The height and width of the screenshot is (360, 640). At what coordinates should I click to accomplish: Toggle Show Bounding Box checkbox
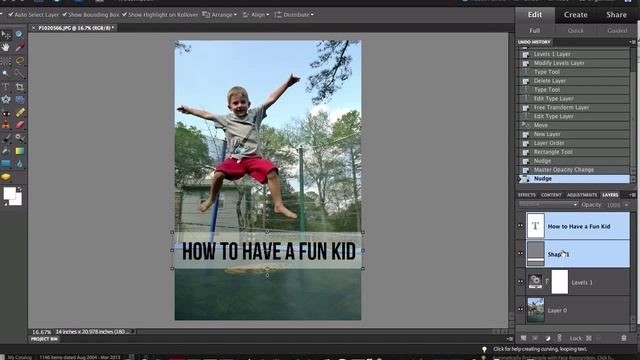64,14
